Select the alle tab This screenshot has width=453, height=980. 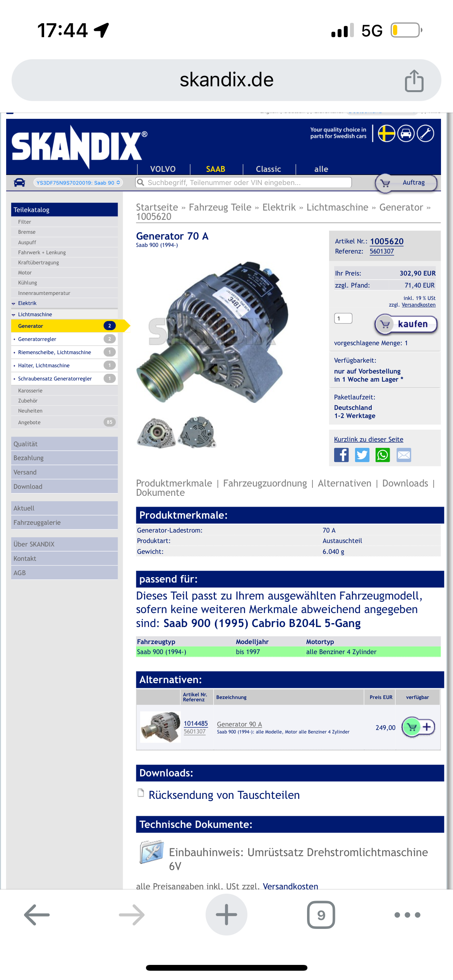pyautogui.click(x=321, y=169)
